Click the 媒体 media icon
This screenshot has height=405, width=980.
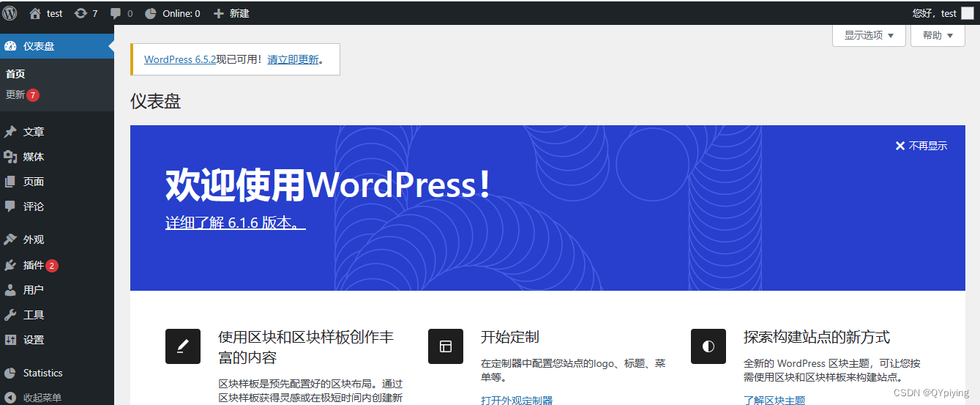[x=10, y=157]
